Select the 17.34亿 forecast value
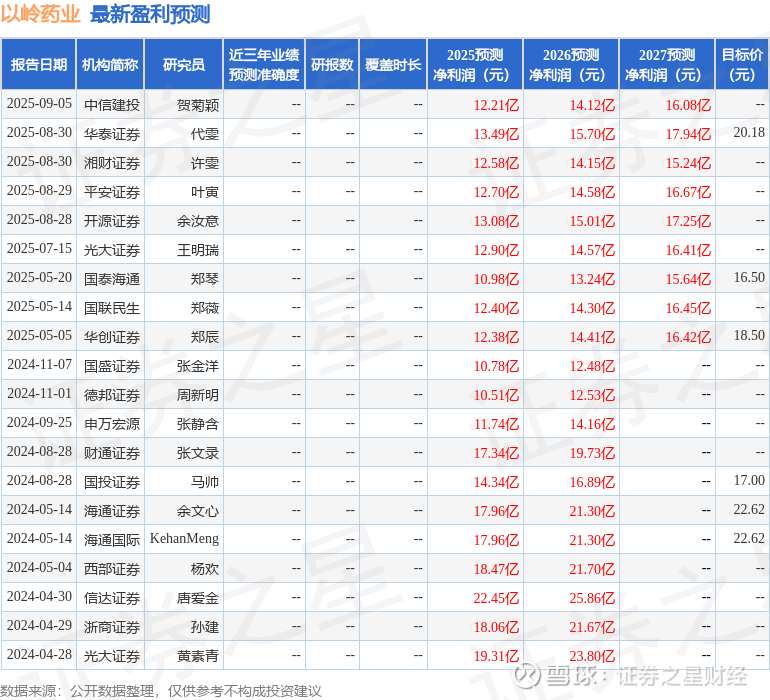Screen dimensions: 770x700 (x=496, y=452)
